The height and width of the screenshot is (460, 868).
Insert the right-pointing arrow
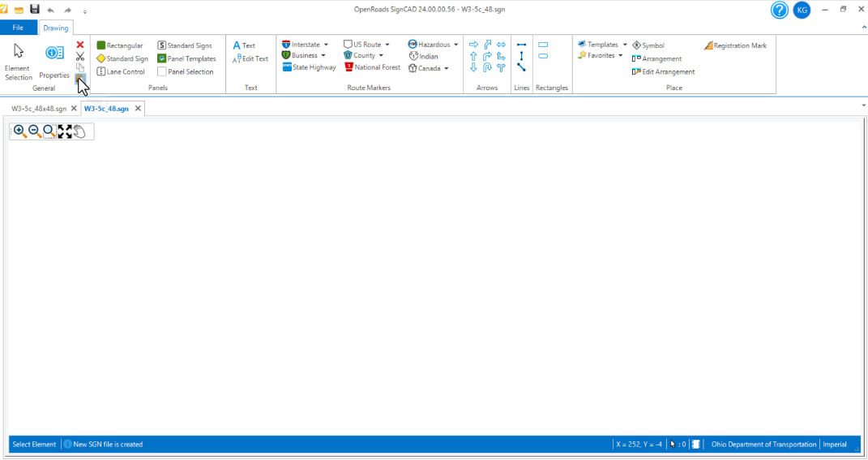click(x=473, y=45)
